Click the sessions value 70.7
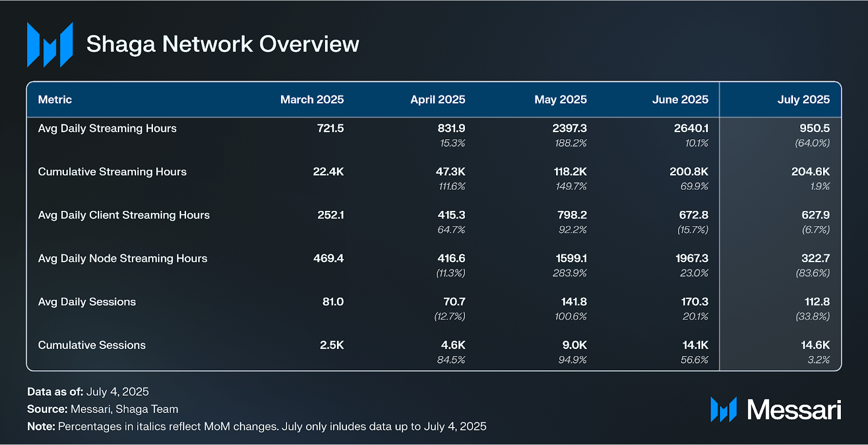 coord(454,302)
